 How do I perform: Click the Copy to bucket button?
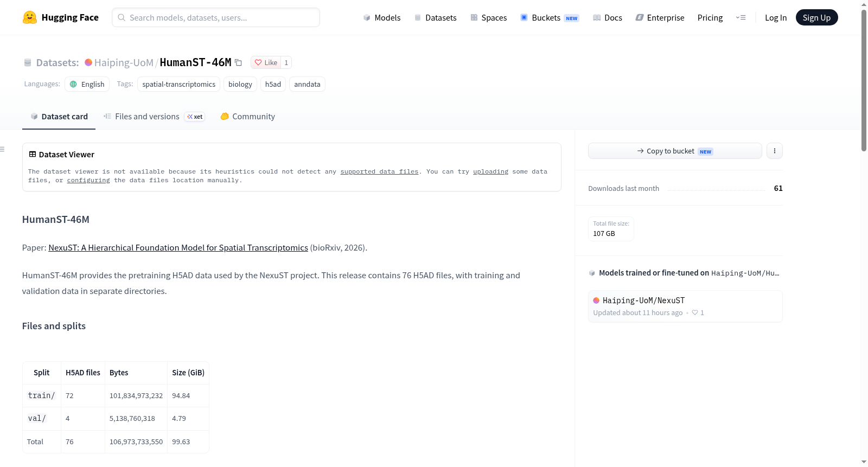675,151
